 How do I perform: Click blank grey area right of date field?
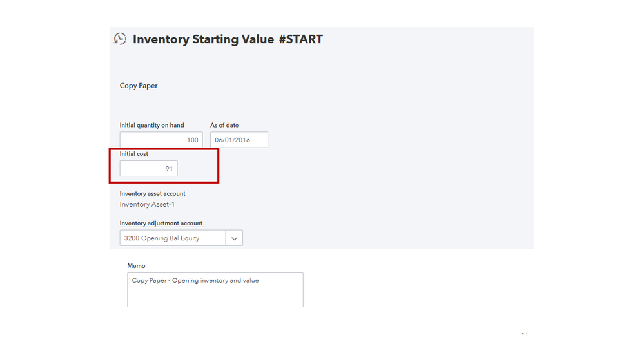387,140
